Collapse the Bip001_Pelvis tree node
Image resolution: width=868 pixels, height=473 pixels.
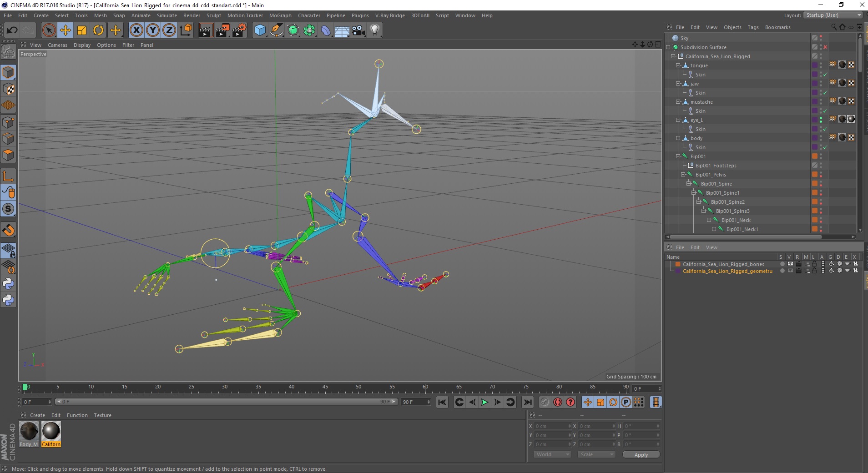[x=683, y=175]
